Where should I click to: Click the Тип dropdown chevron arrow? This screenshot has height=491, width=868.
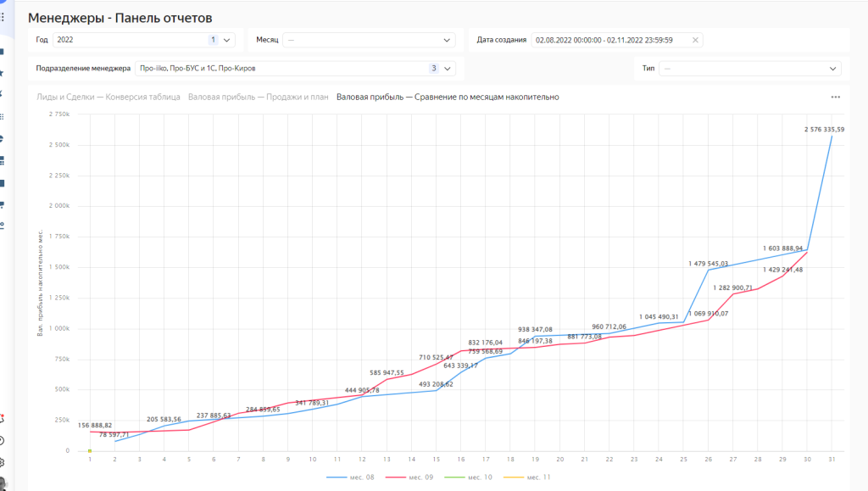pyautogui.click(x=834, y=69)
